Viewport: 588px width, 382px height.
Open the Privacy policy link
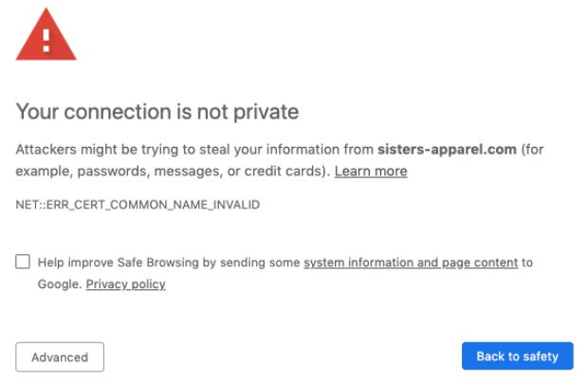click(125, 284)
